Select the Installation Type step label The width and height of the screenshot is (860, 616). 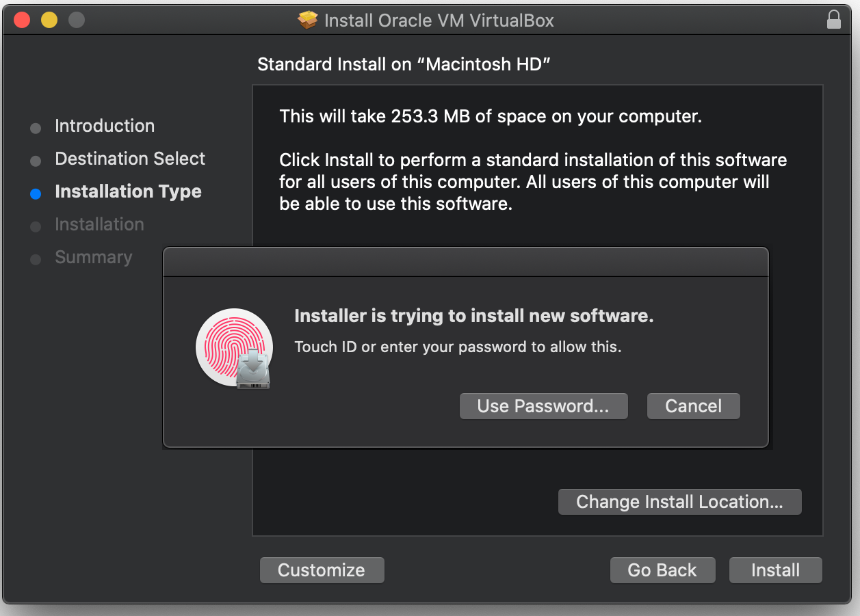[x=128, y=191]
